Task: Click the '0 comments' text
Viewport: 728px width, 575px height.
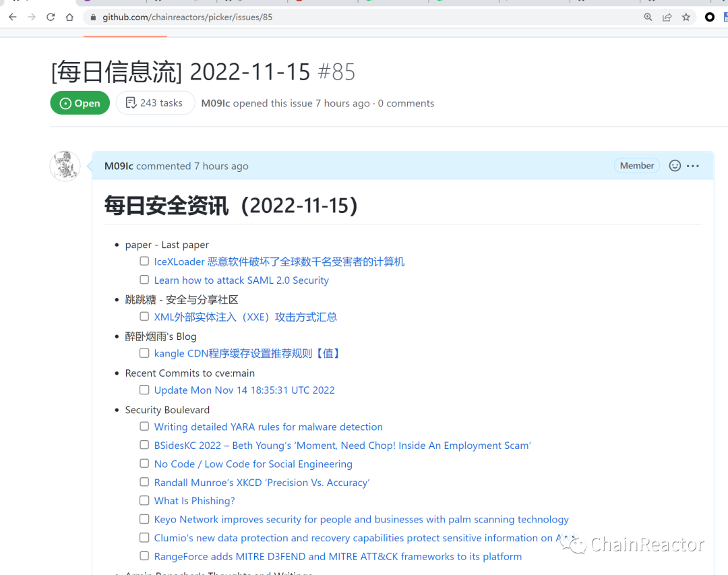Action: 406,103
